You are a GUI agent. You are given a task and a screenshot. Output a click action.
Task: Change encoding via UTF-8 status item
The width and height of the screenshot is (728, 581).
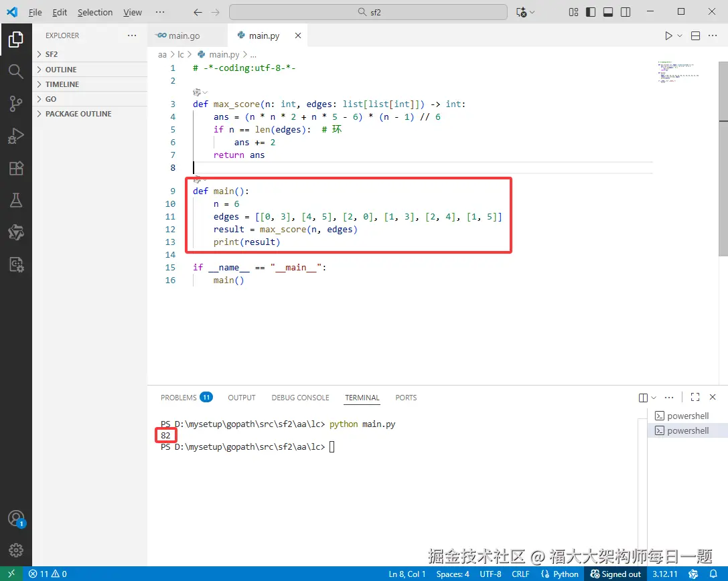click(490, 574)
